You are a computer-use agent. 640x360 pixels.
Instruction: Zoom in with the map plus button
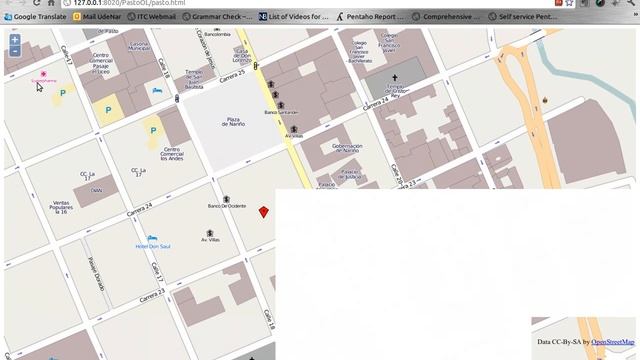tap(15, 40)
